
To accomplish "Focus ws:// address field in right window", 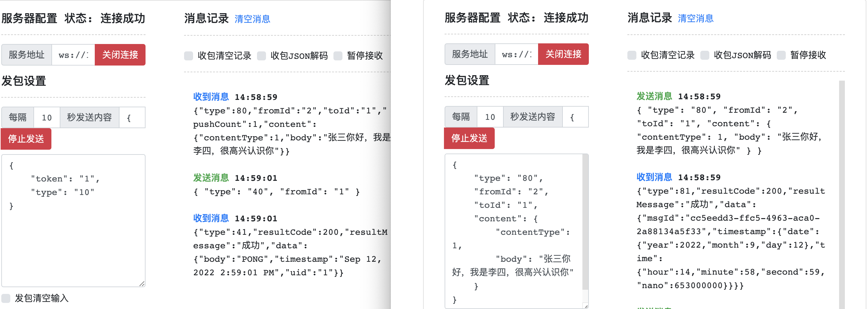I will pyautogui.click(x=517, y=54).
